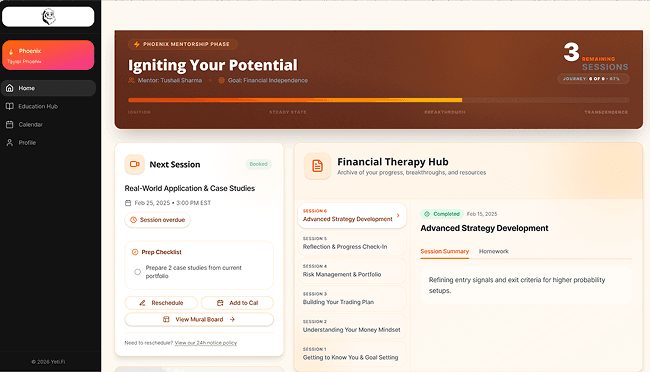The height and width of the screenshot is (372, 650).
Task: Click lightning bolt icon in mentorship phase badge
Action: coord(136,44)
